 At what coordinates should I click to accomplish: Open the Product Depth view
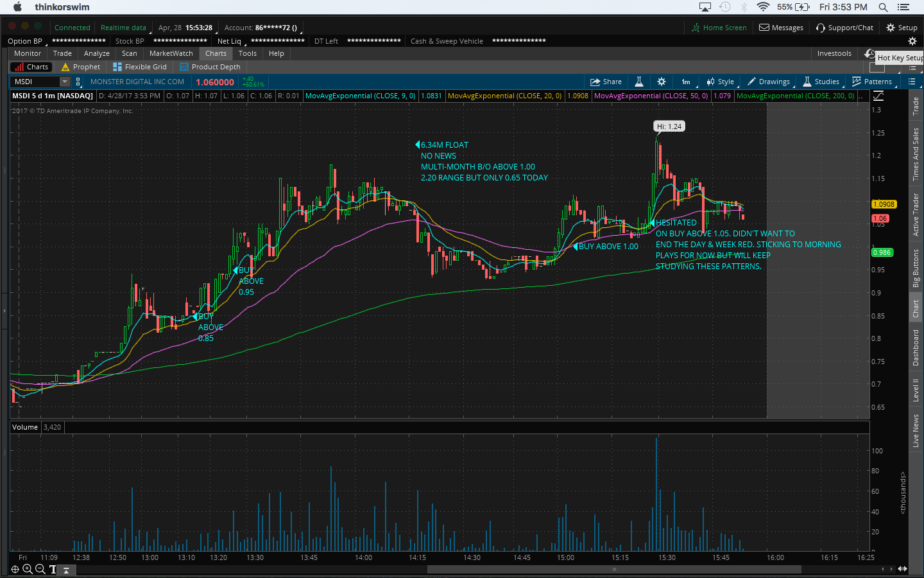tap(210, 67)
